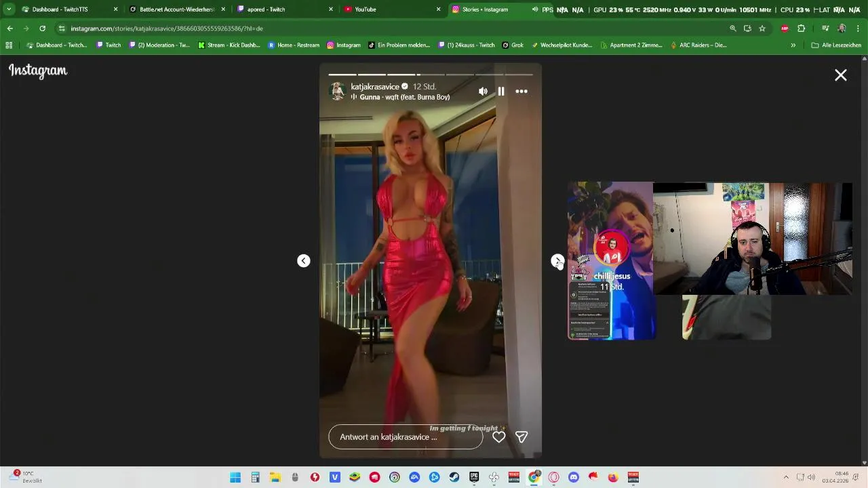Like the story with the heart icon

pyautogui.click(x=498, y=437)
